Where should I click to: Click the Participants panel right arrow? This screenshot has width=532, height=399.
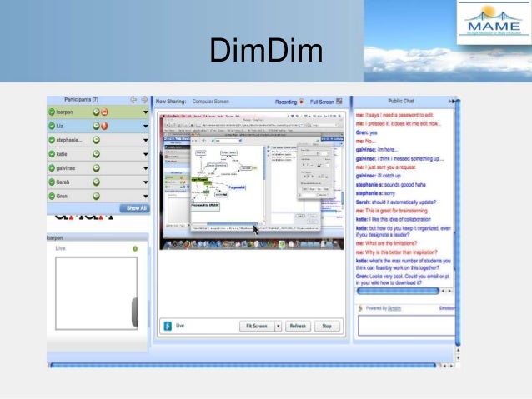pyautogui.click(x=144, y=100)
